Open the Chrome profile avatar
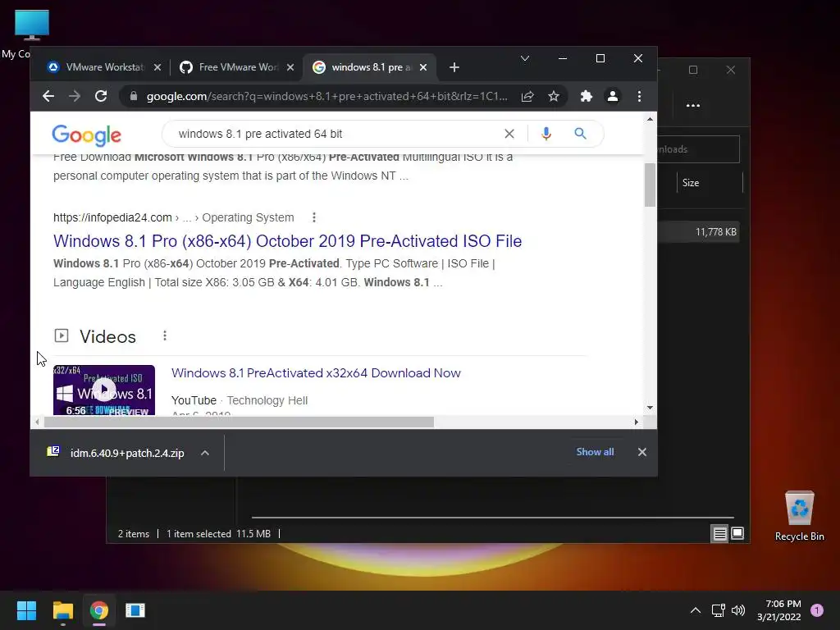 [612, 97]
